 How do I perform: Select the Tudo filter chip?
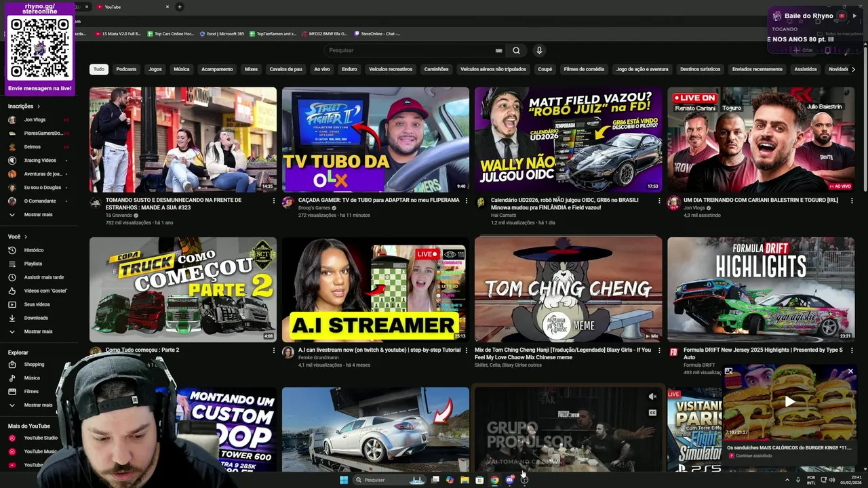point(99,69)
